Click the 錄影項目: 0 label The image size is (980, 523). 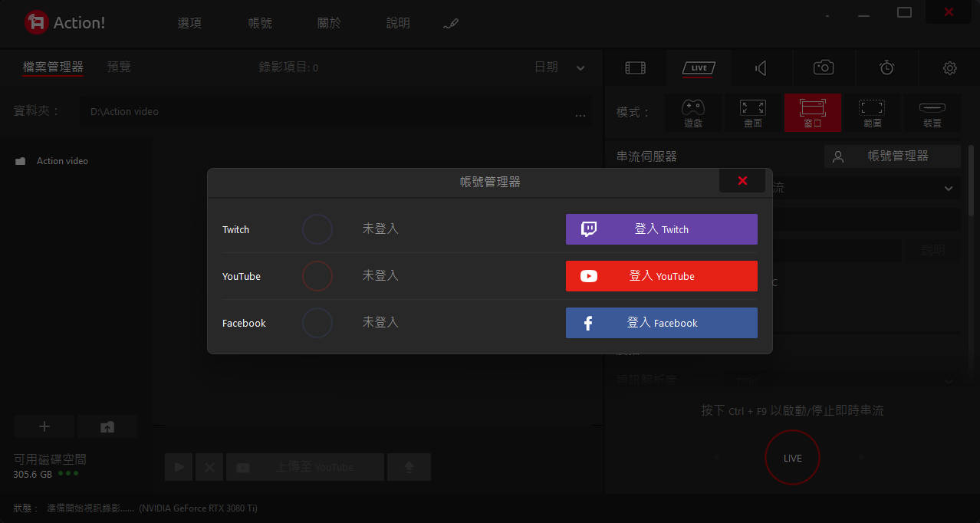[288, 67]
